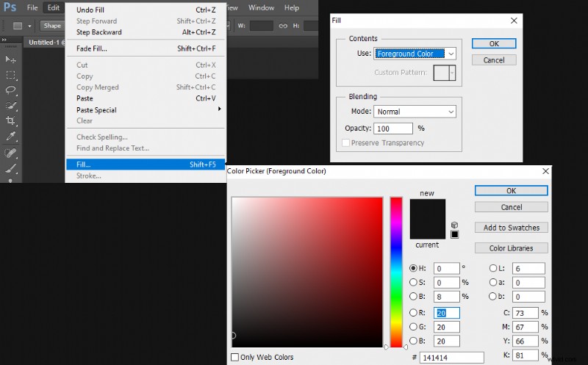Viewport: 588px width, 365px height.
Task: Open the Window menu
Action: coord(262,7)
